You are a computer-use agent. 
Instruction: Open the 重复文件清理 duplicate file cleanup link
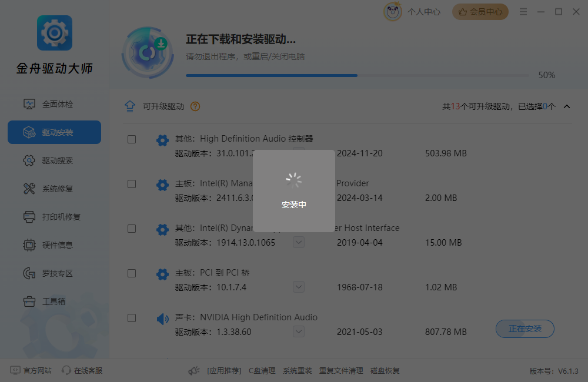pyautogui.click(x=341, y=371)
